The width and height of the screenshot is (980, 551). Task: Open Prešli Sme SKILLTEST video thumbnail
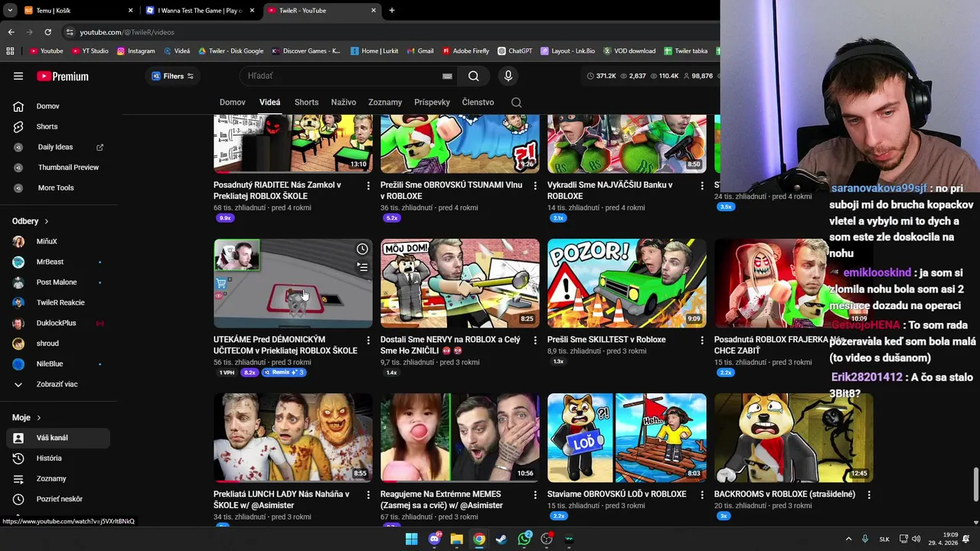click(x=626, y=283)
